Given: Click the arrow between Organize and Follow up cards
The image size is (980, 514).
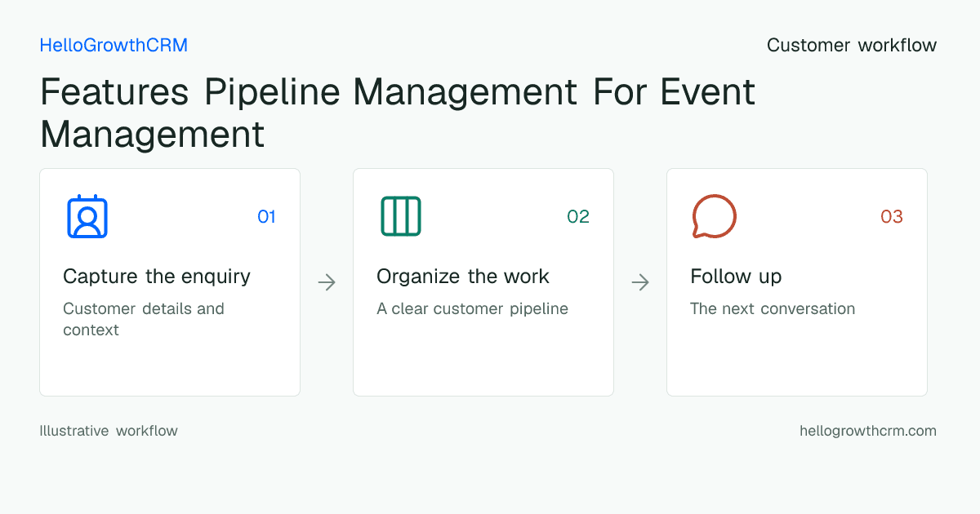Looking at the screenshot, I should [640, 282].
